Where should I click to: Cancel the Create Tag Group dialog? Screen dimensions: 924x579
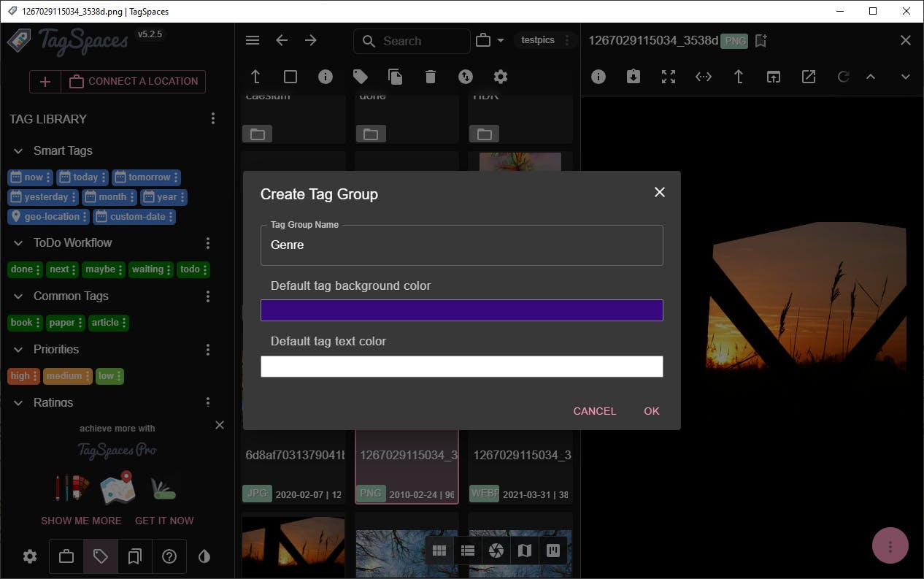pos(594,411)
